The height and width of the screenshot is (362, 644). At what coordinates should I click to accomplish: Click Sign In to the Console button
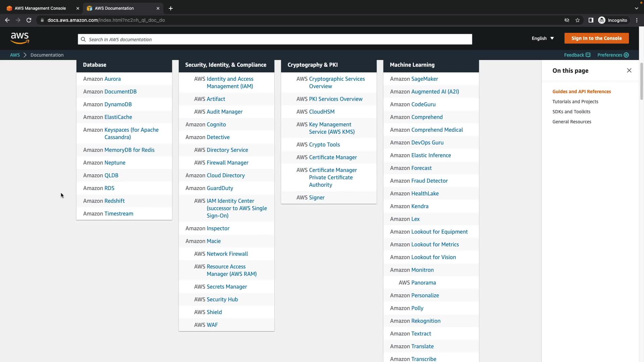(x=596, y=38)
